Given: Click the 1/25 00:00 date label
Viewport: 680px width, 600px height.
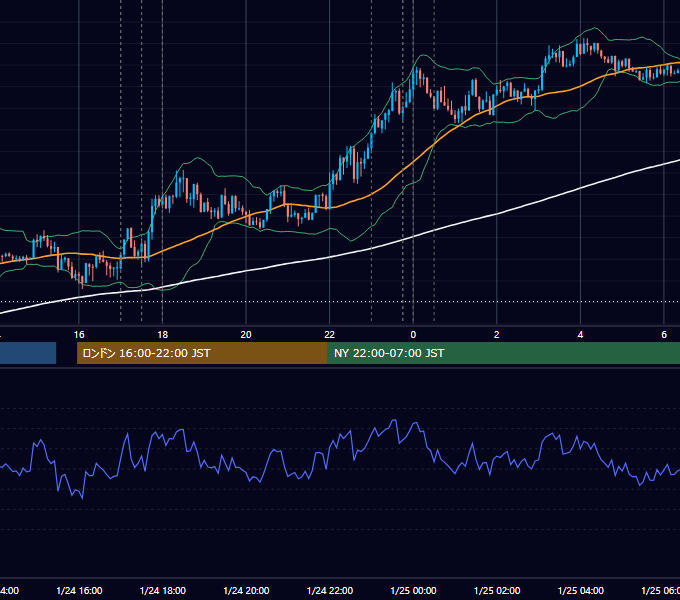Looking at the screenshot, I should click(413, 591).
